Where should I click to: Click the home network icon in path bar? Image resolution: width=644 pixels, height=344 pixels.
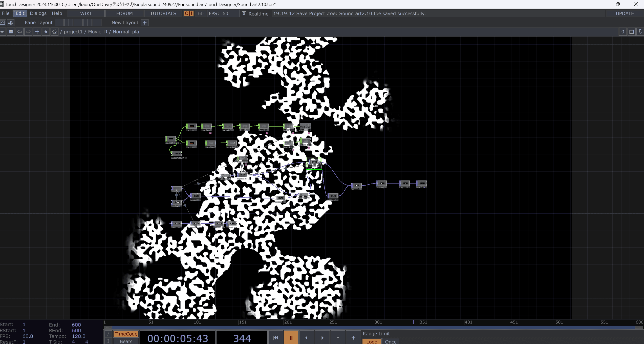[x=54, y=32]
